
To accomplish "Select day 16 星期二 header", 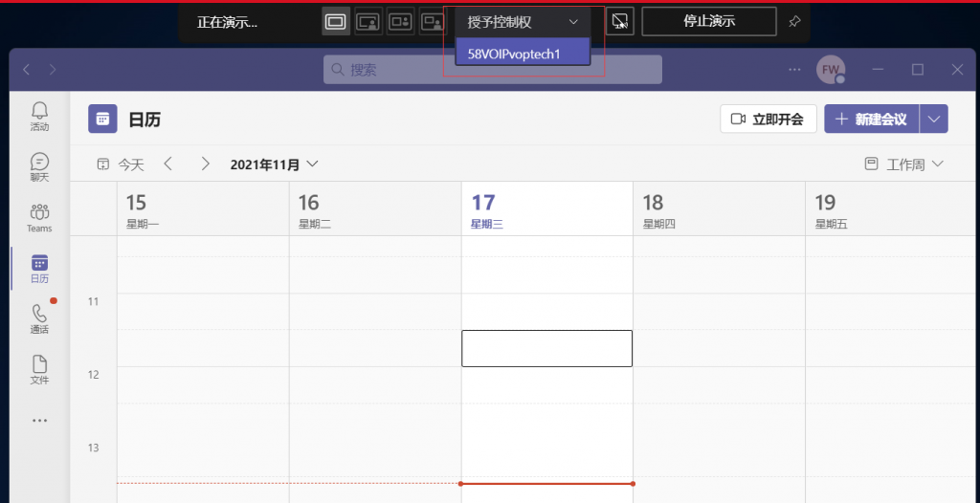I will (x=375, y=210).
